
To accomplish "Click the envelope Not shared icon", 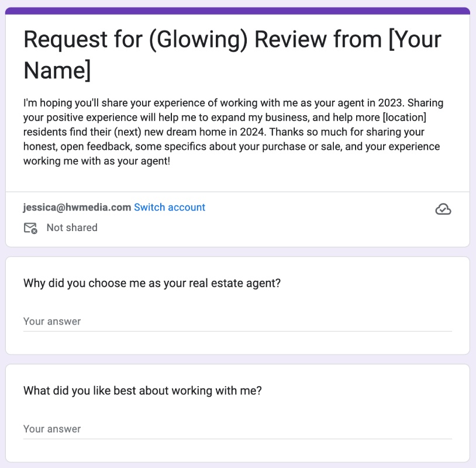I will (30, 228).
